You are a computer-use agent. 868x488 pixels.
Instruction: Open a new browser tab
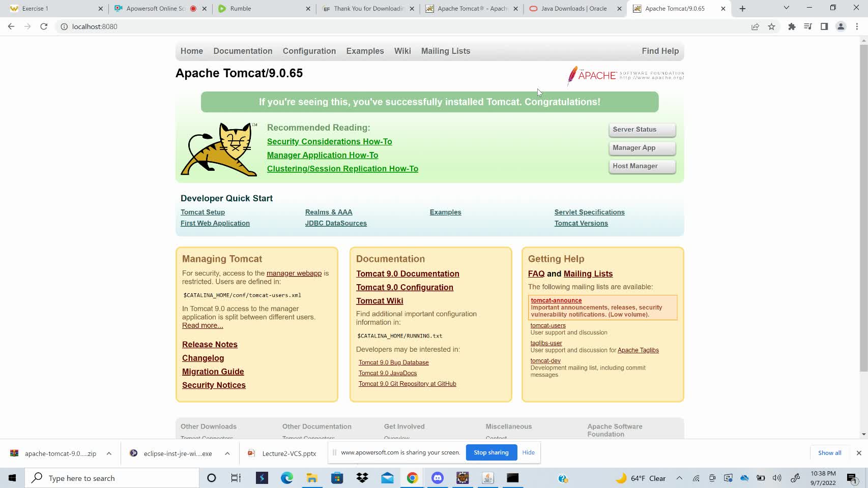click(742, 9)
